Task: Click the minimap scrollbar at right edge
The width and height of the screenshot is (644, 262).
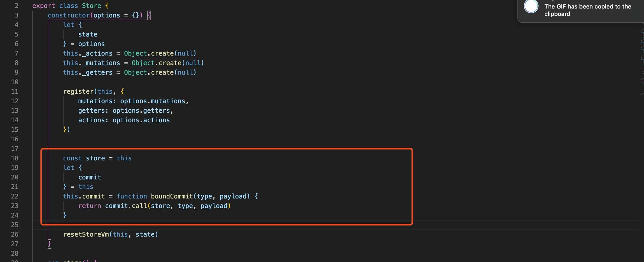Action: click(642, 53)
